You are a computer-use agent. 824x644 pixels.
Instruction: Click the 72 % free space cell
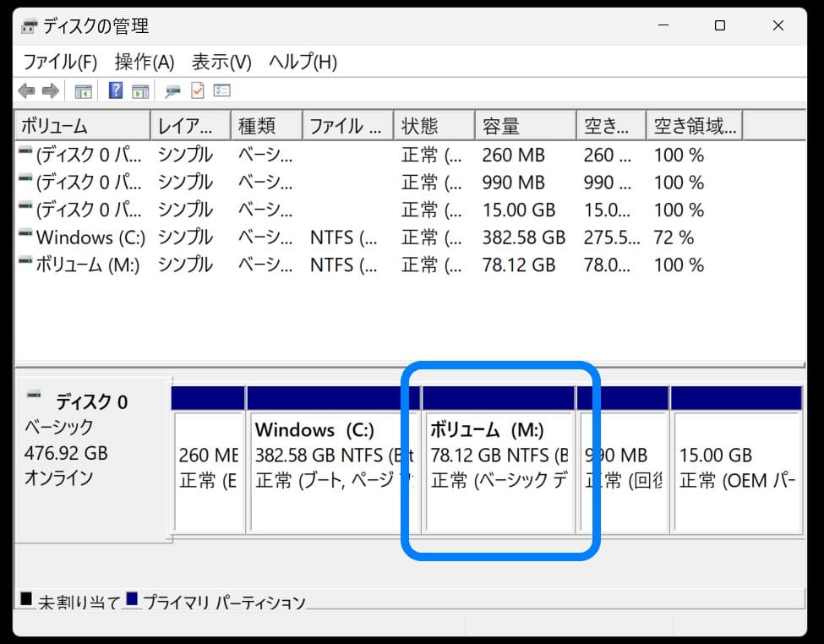(674, 237)
